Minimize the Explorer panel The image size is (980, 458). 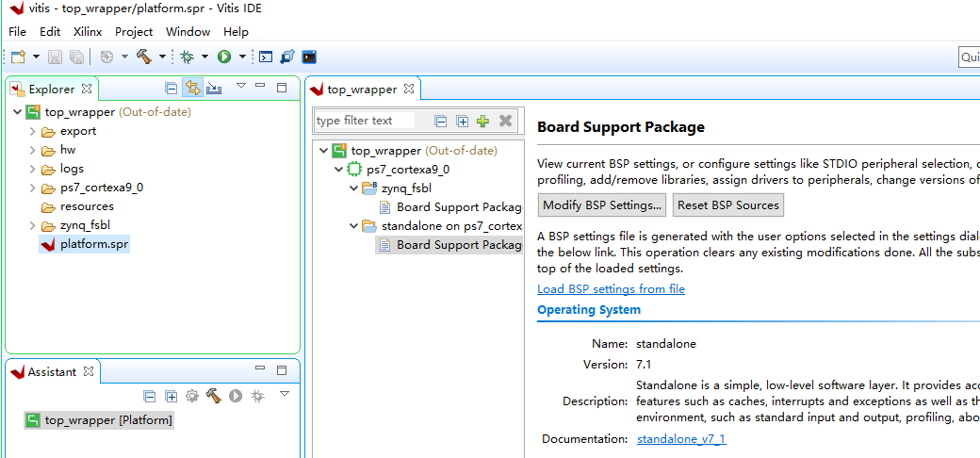261,86
